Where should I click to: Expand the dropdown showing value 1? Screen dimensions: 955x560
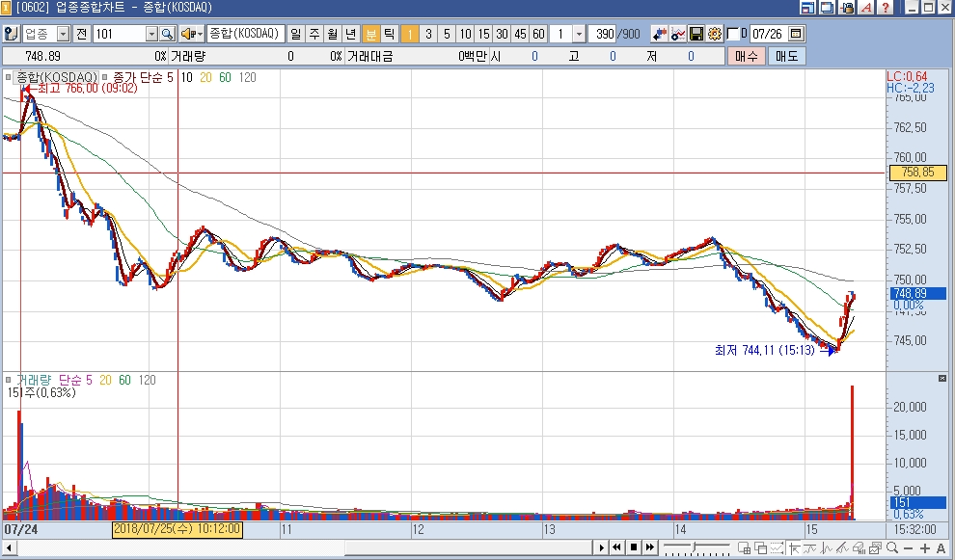[x=579, y=34]
